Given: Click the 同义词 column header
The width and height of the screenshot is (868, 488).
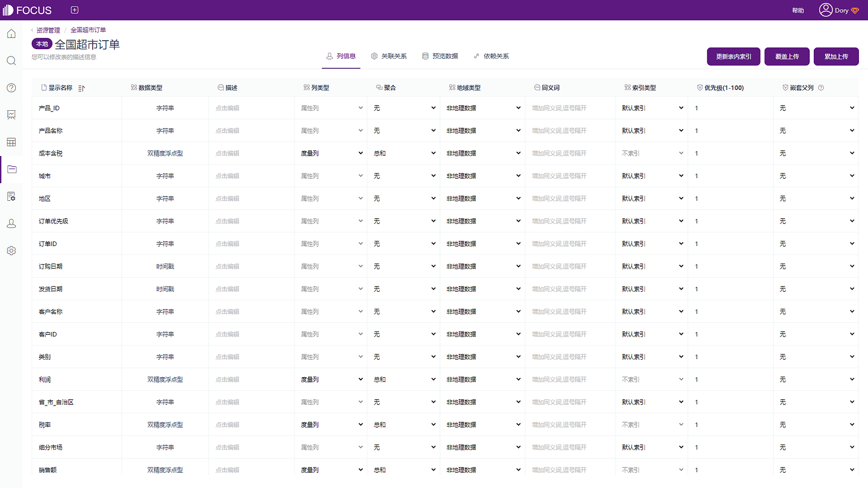Looking at the screenshot, I should click(547, 88).
